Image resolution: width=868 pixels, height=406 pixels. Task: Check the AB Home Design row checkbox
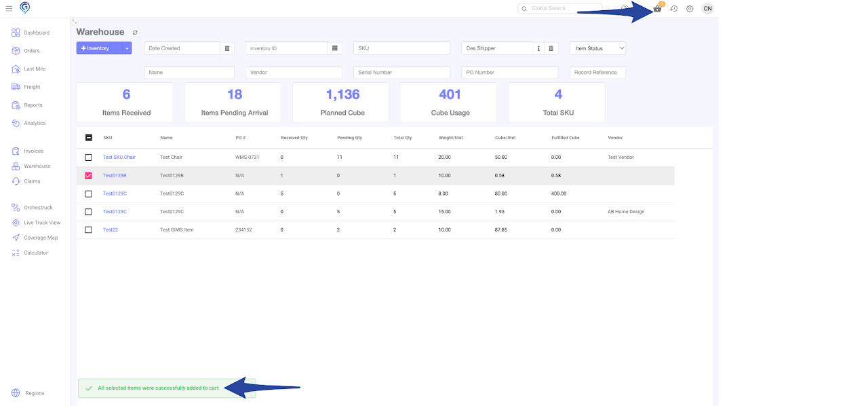point(88,212)
